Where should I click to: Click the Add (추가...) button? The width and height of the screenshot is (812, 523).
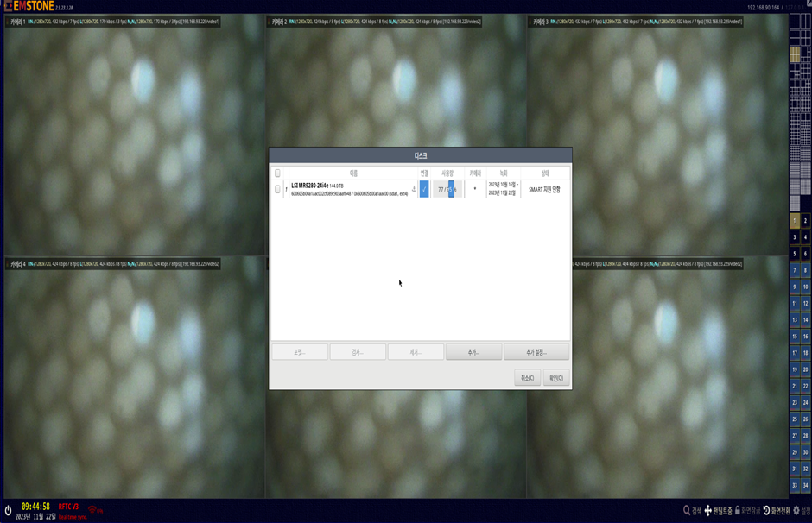[473, 352]
